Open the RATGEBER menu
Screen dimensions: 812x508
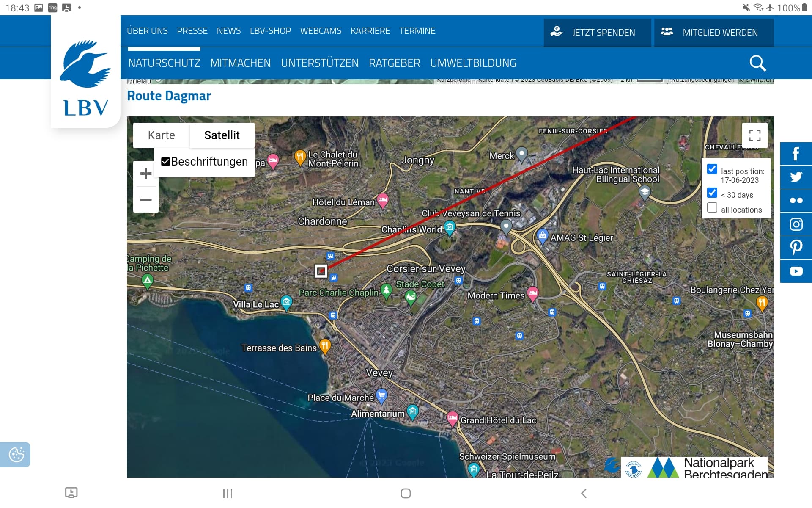[x=394, y=63]
